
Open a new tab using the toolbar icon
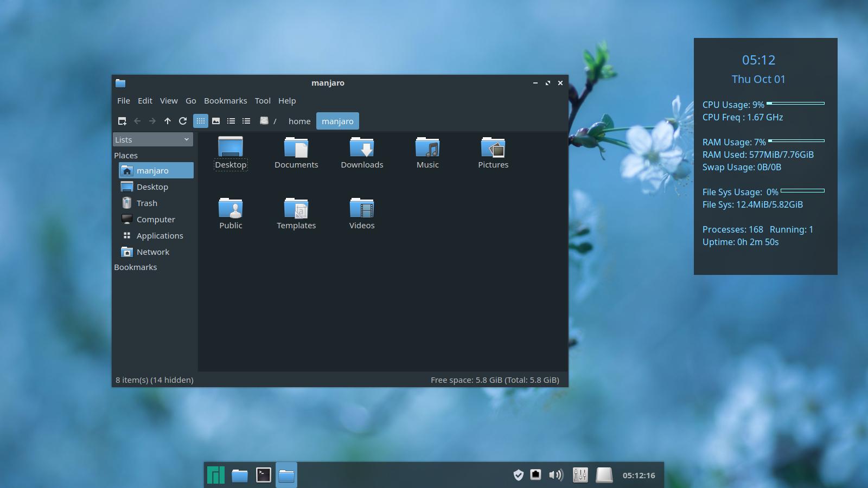pos(122,121)
